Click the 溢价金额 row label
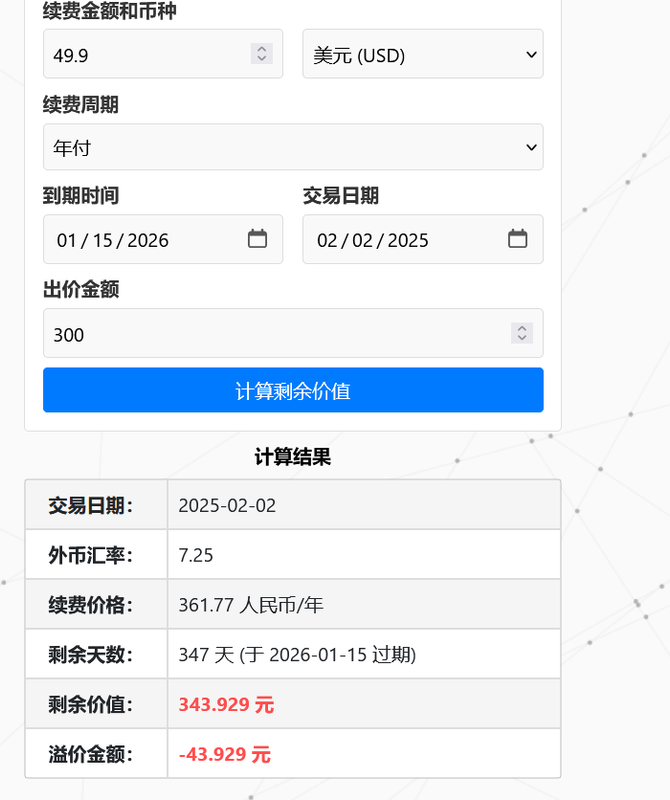 (x=90, y=754)
